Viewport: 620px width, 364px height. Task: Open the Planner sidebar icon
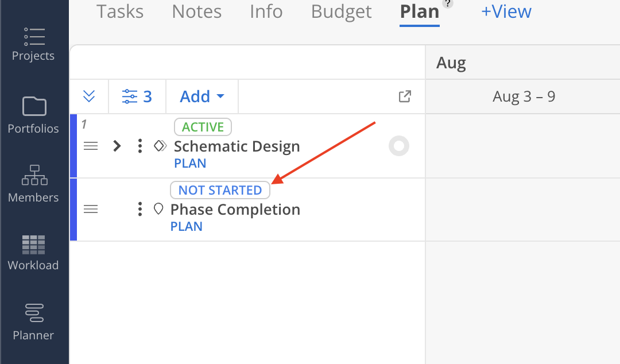coord(34,312)
